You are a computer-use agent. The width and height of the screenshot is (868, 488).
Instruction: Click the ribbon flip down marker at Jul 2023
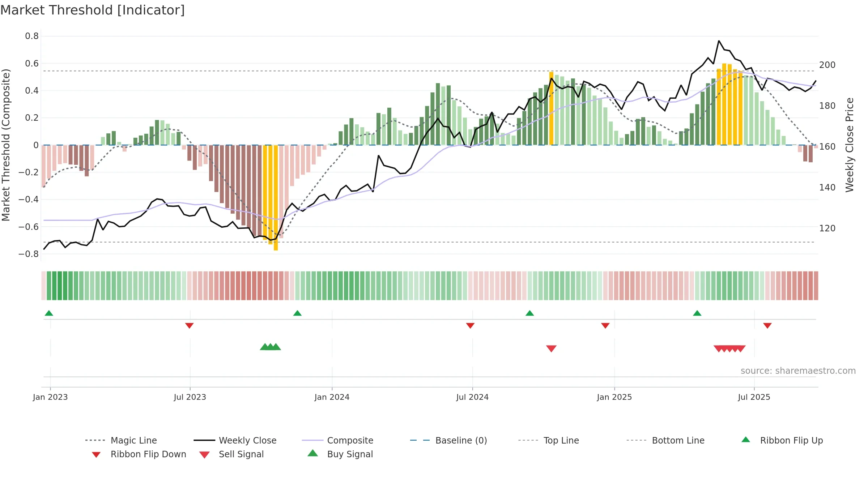pyautogui.click(x=189, y=326)
